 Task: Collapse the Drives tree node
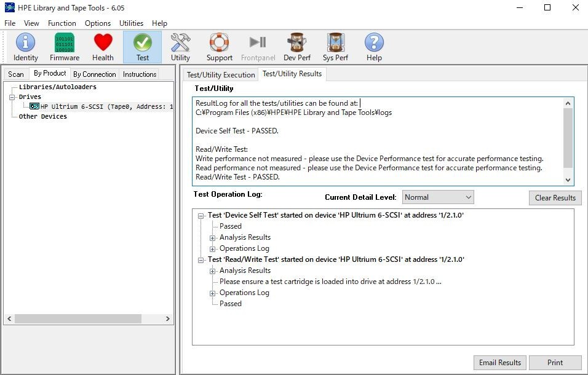pyautogui.click(x=12, y=97)
